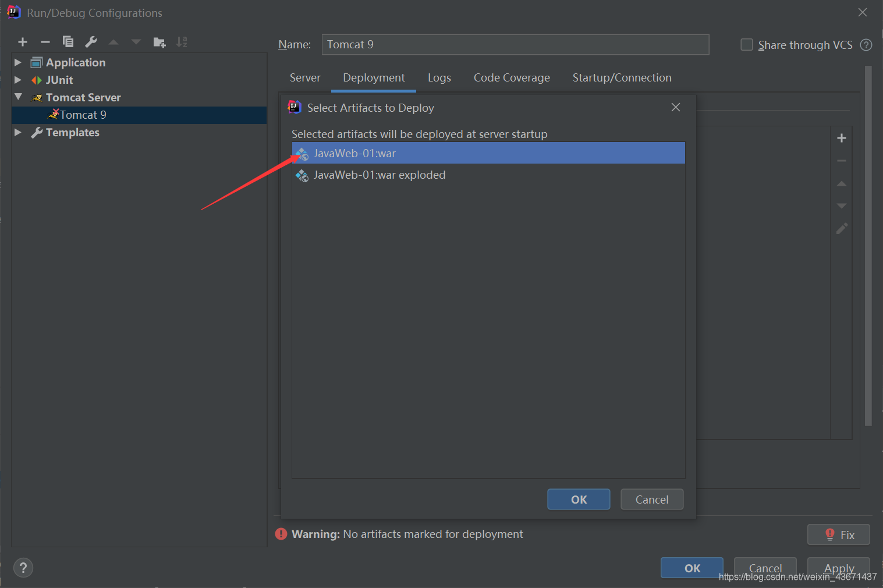
Task: Click main window Cancel button
Action: point(765,568)
